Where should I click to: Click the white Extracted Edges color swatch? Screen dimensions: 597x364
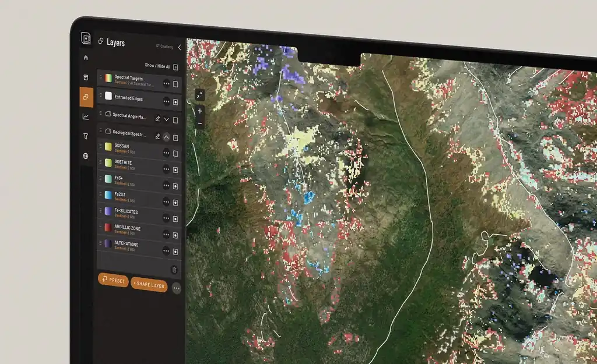click(x=108, y=96)
